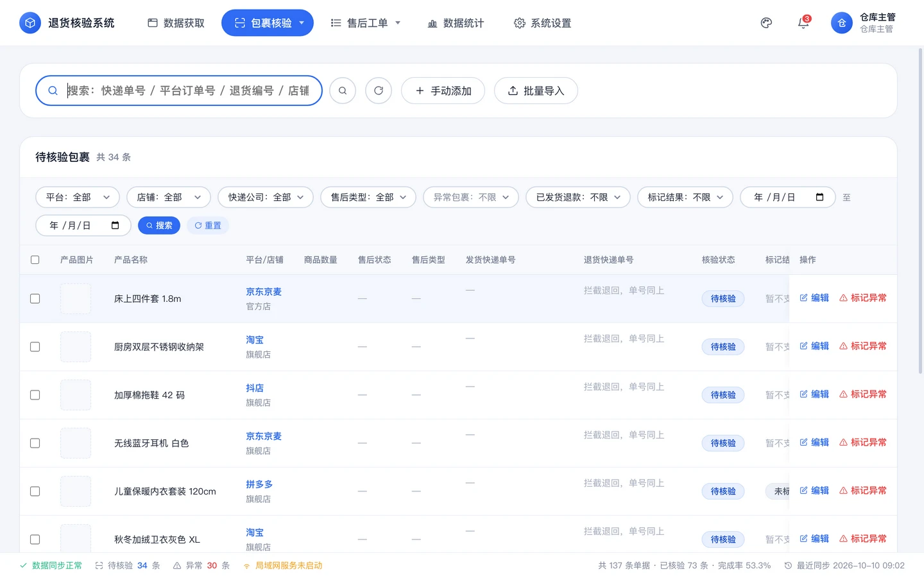Click 编辑 for 儿童保暖内衣套装 120cm
The image size is (924, 578).
click(x=814, y=491)
